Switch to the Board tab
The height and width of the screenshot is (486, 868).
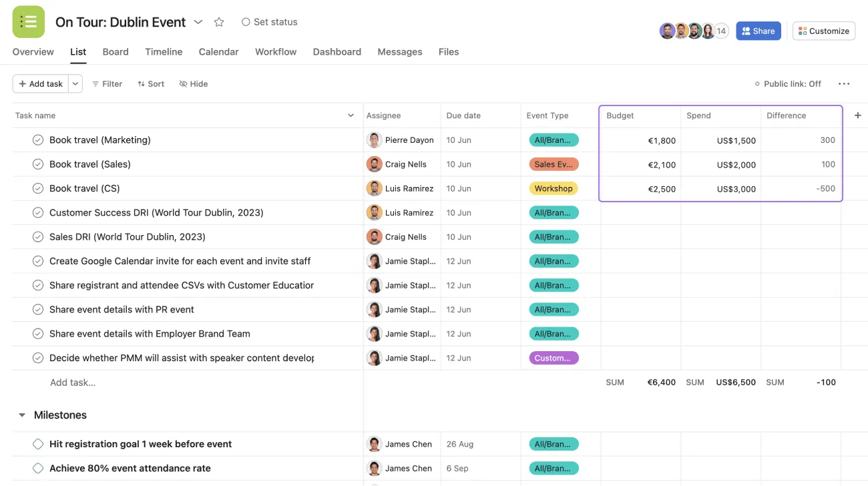115,51
